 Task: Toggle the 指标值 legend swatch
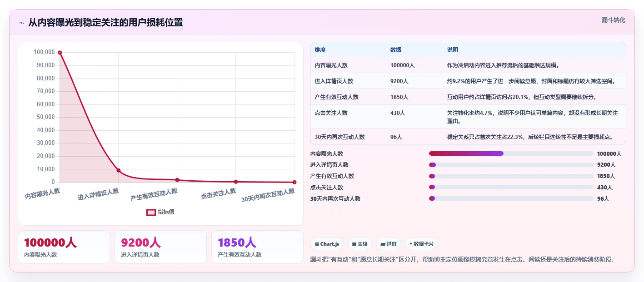point(151,212)
